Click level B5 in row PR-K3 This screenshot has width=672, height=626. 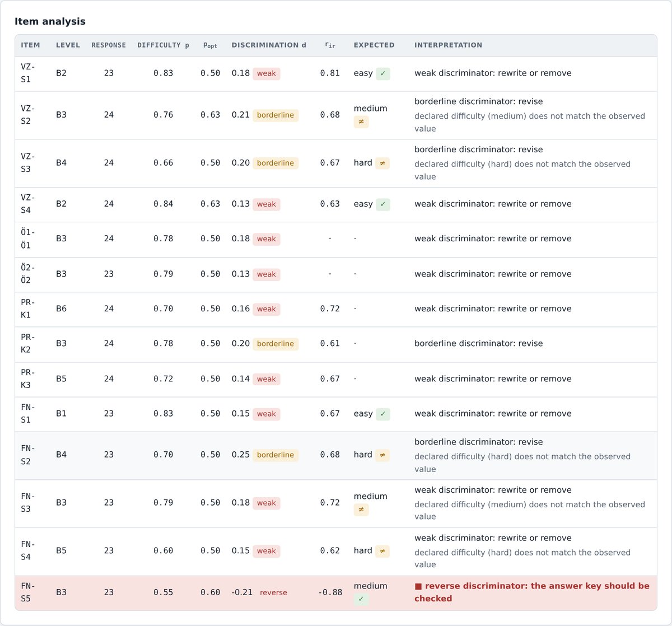coord(61,379)
